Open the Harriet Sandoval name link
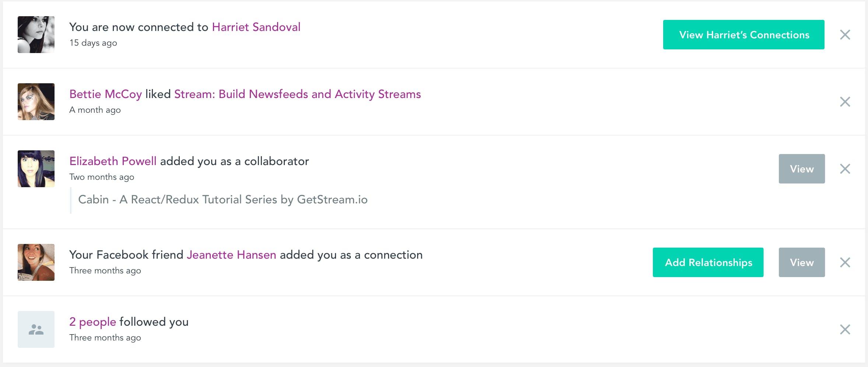The image size is (868, 367). [256, 27]
